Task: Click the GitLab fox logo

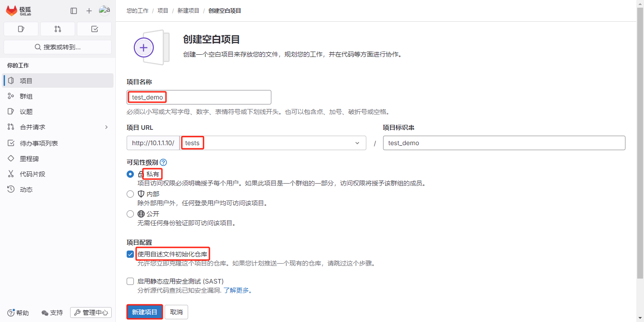Action: [x=12, y=11]
